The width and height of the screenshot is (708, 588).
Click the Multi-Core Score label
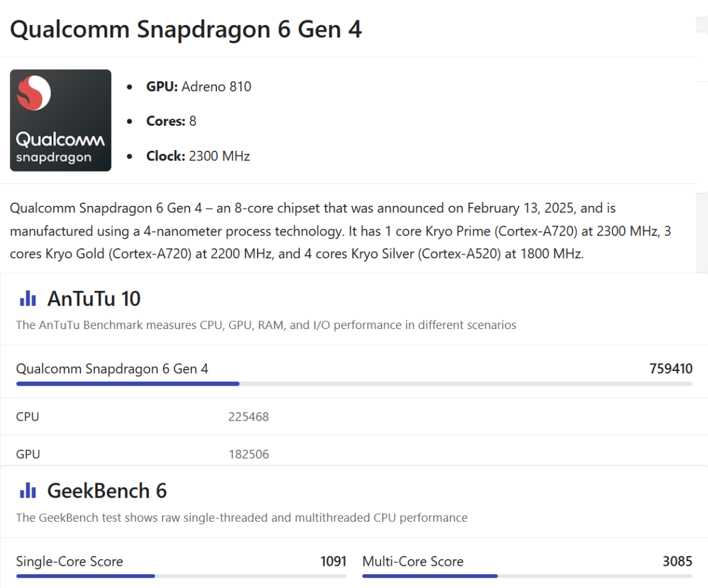pyautogui.click(x=413, y=561)
